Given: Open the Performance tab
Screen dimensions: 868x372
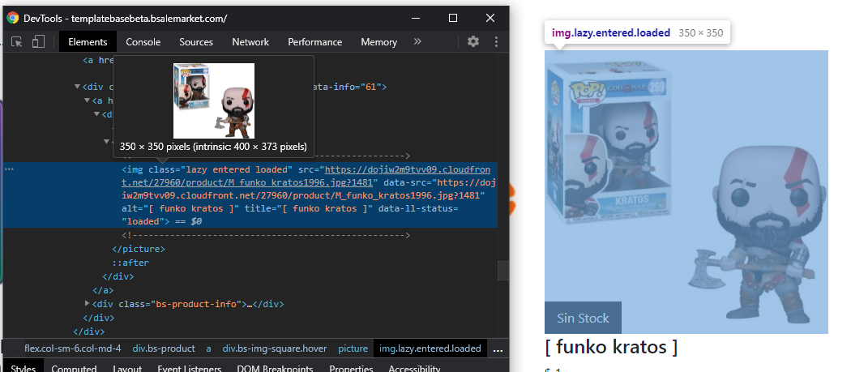Looking at the screenshot, I should click(x=315, y=42).
